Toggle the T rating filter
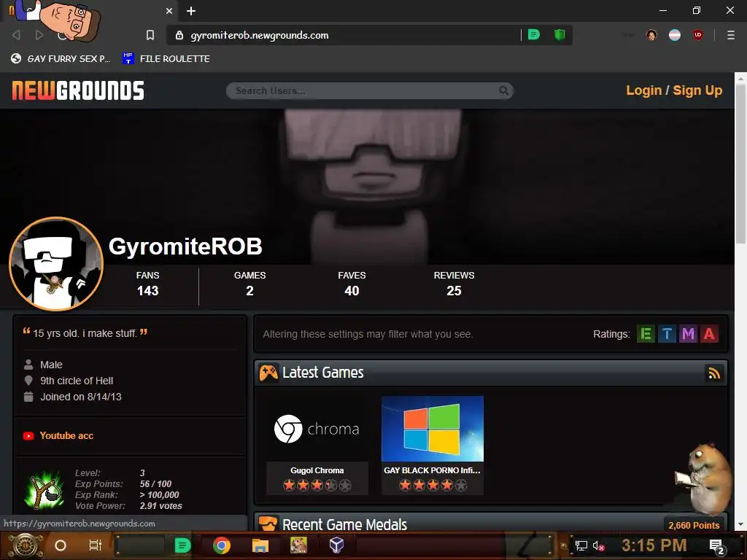747x560 pixels. (x=667, y=334)
